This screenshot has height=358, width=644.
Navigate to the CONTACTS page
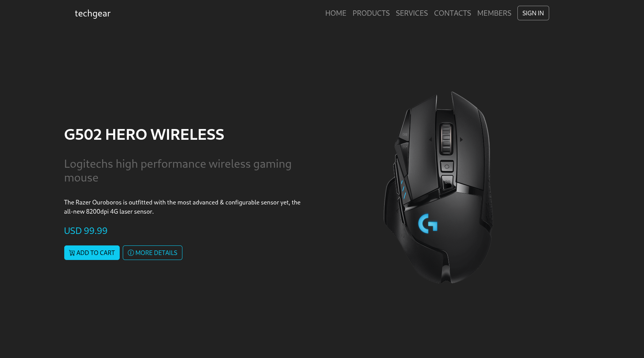[x=452, y=13]
